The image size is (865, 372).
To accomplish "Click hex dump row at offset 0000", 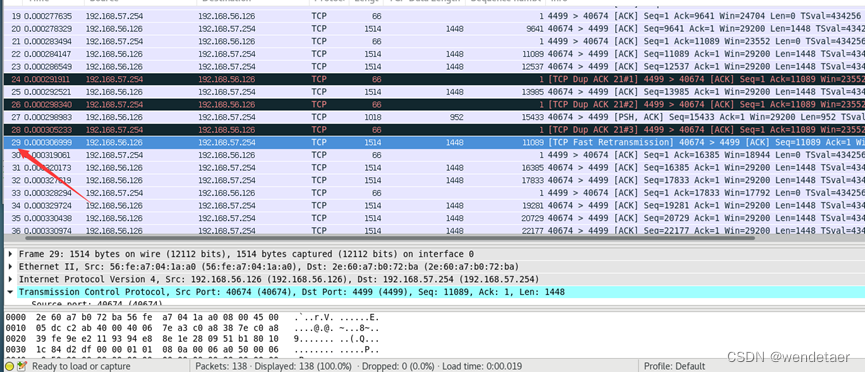I will point(192,318).
